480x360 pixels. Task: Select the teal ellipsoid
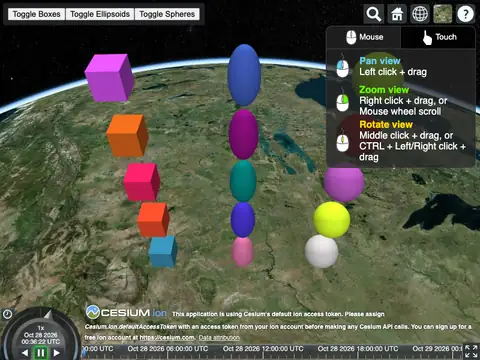tap(243, 181)
